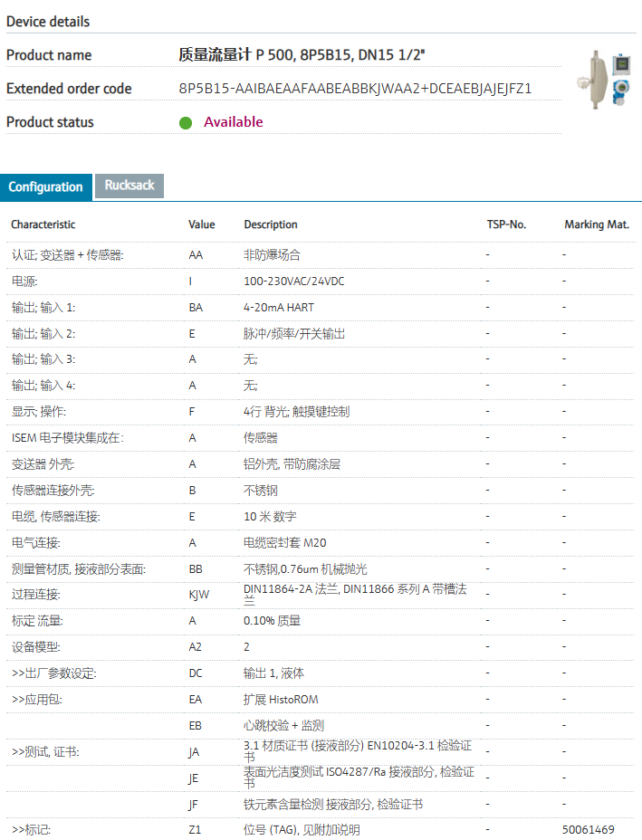Click the KJW process connection value
Viewport: 642px width, 840px height.
click(198, 595)
